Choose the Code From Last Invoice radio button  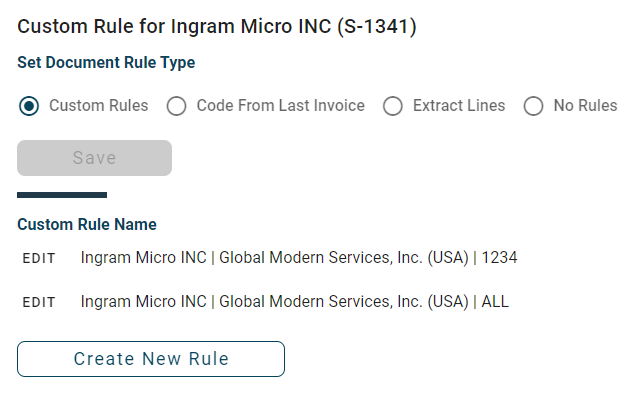[x=176, y=106]
